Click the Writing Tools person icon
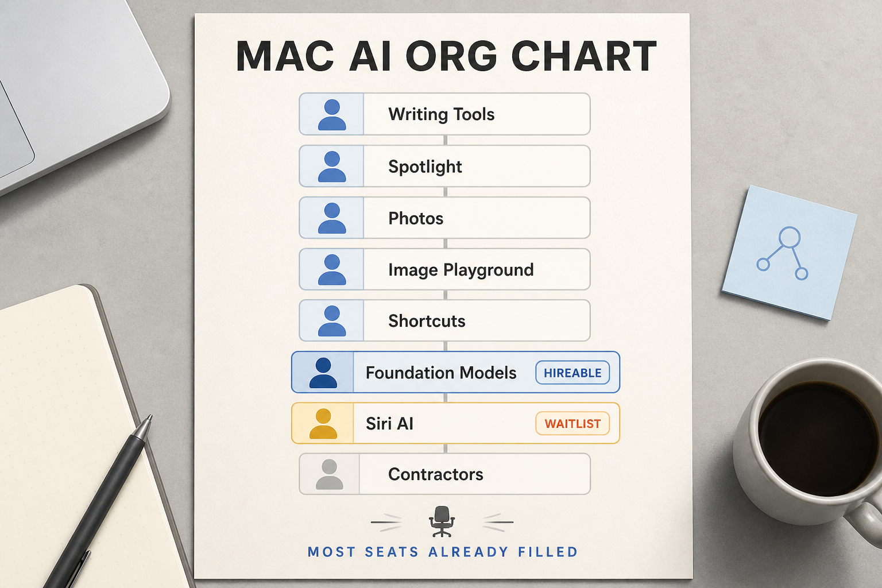 point(332,114)
